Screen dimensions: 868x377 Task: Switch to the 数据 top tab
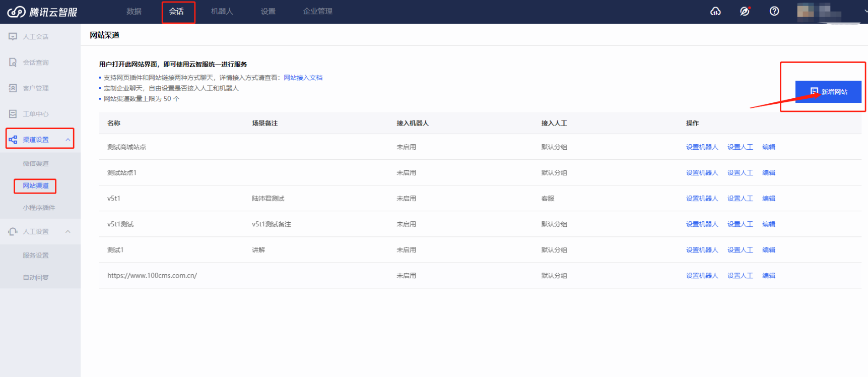point(134,11)
